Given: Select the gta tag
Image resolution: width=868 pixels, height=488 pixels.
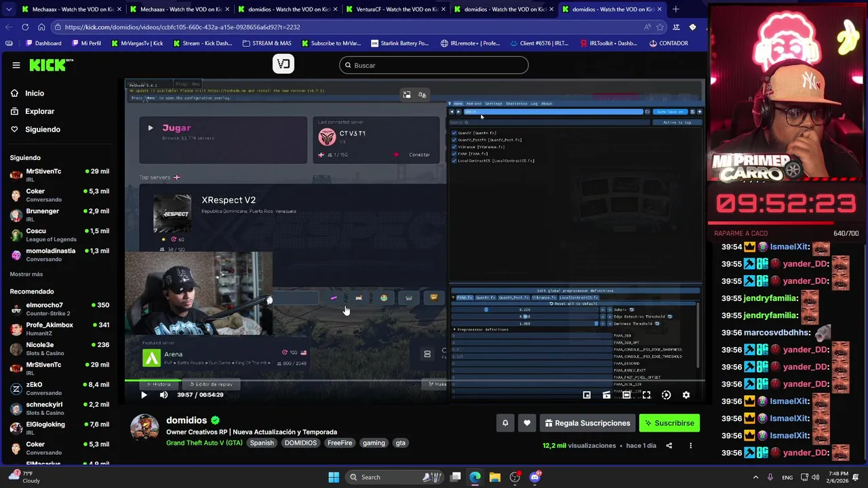Looking at the screenshot, I should (x=401, y=443).
